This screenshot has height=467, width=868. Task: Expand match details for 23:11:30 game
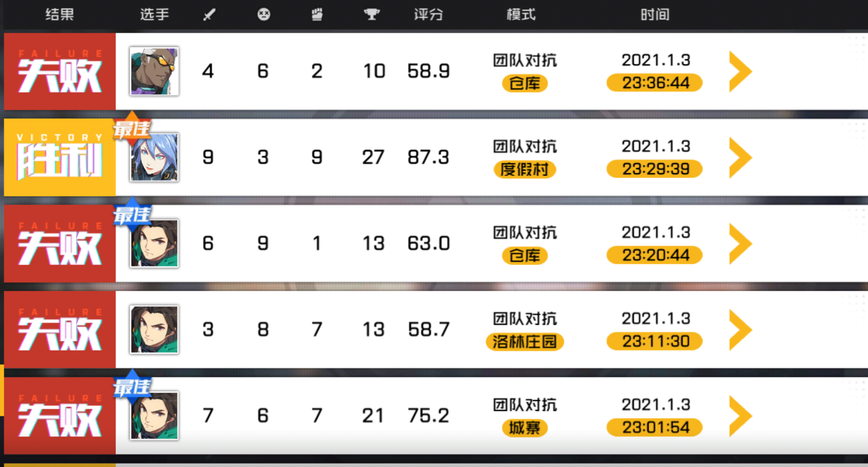click(740, 330)
